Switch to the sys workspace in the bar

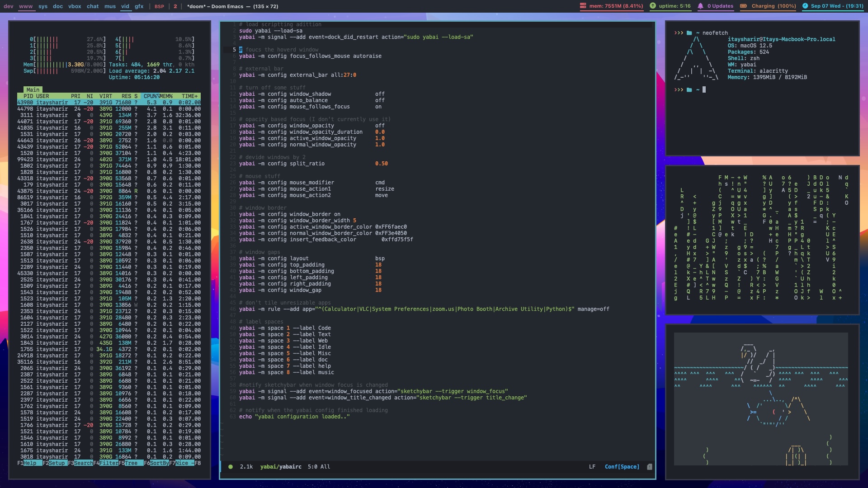tap(43, 6)
